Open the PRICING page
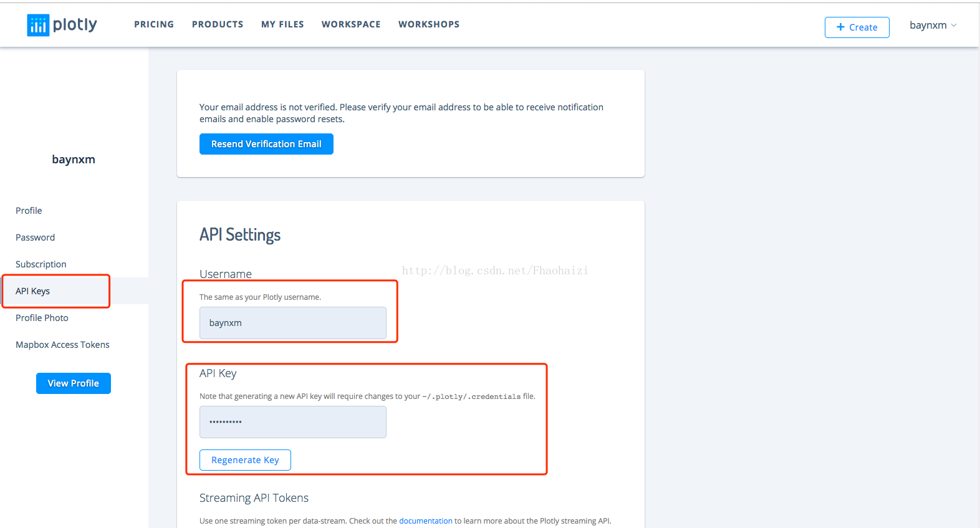This screenshot has height=528, width=980. [x=154, y=24]
